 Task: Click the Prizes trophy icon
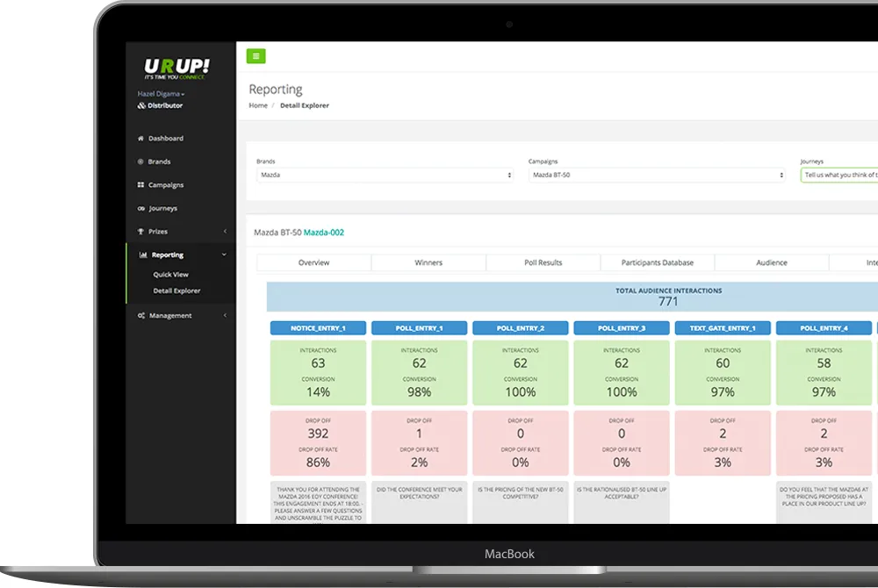[x=140, y=232]
